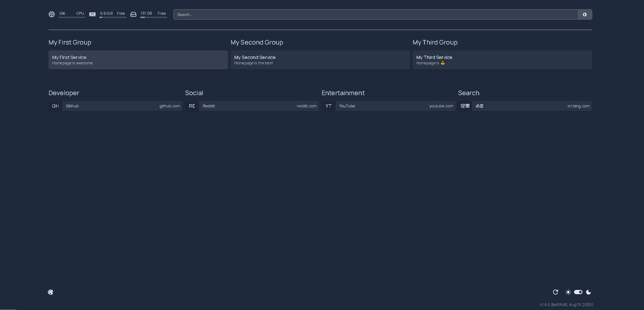This screenshot has height=310, width=644.
Task: Collapse the Developer bookmarks group
Action: tap(64, 93)
